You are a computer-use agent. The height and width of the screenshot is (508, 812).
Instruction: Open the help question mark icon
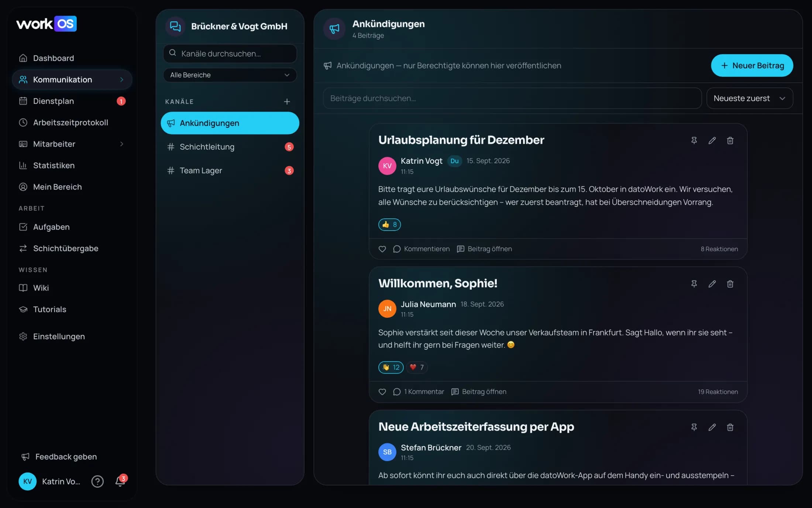(x=97, y=481)
